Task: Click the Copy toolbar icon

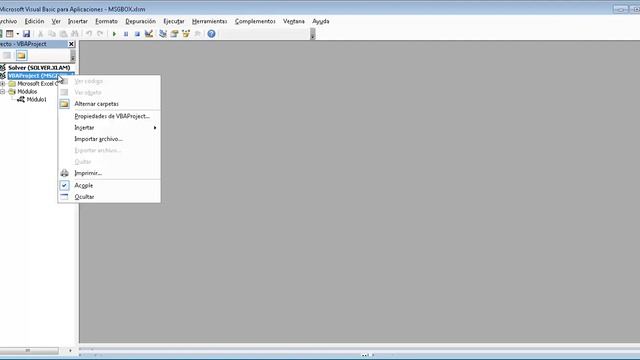Action: click(52, 34)
